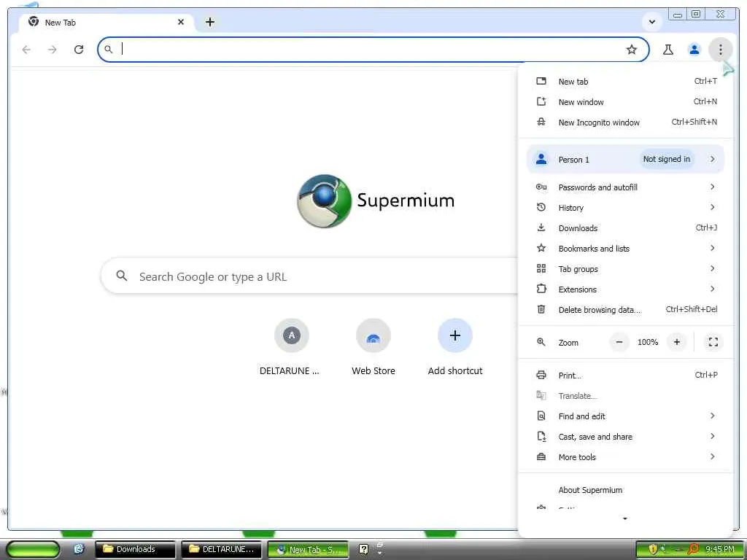Choose Print from the menu
This screenshot has width=747, height=560.
626,376
